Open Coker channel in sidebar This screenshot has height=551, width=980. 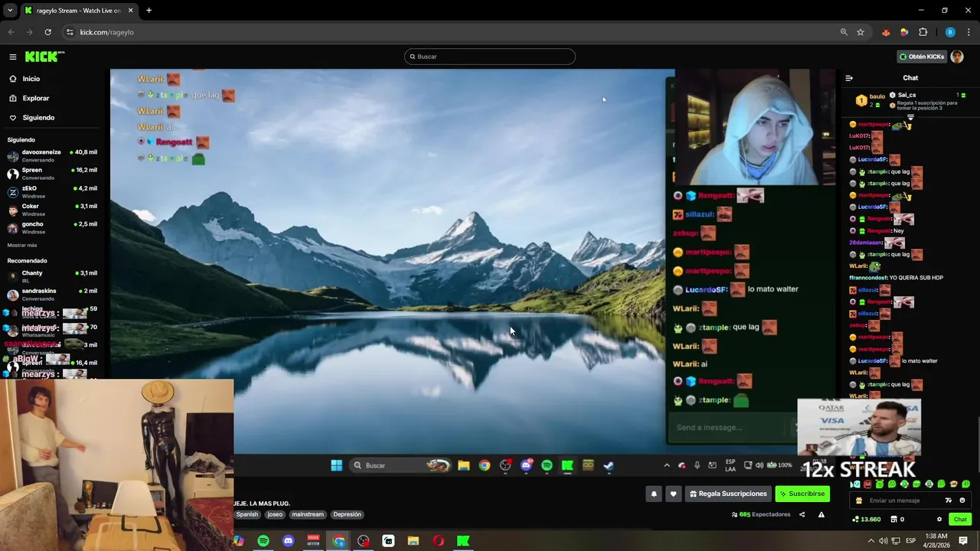coord(52,210)
